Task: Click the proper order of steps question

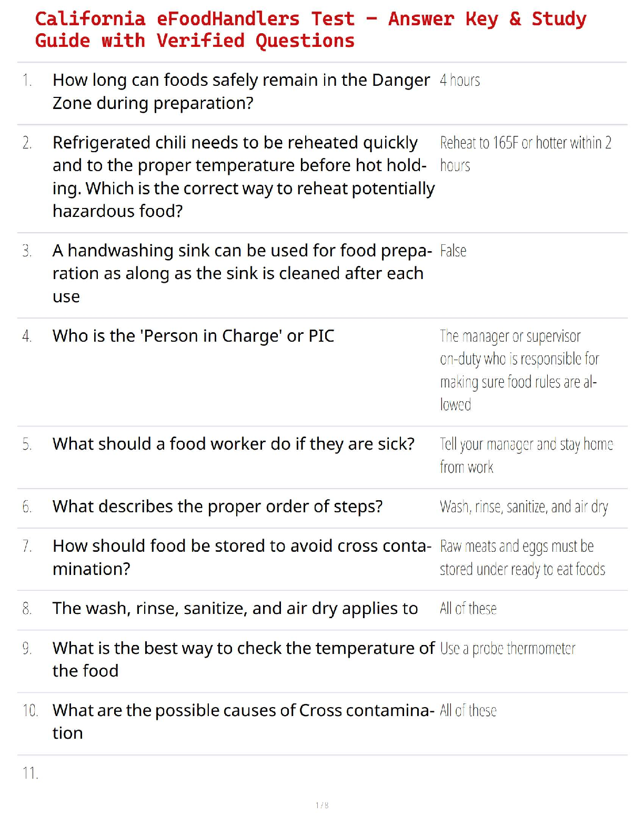Action: click(x=217, y=507)
